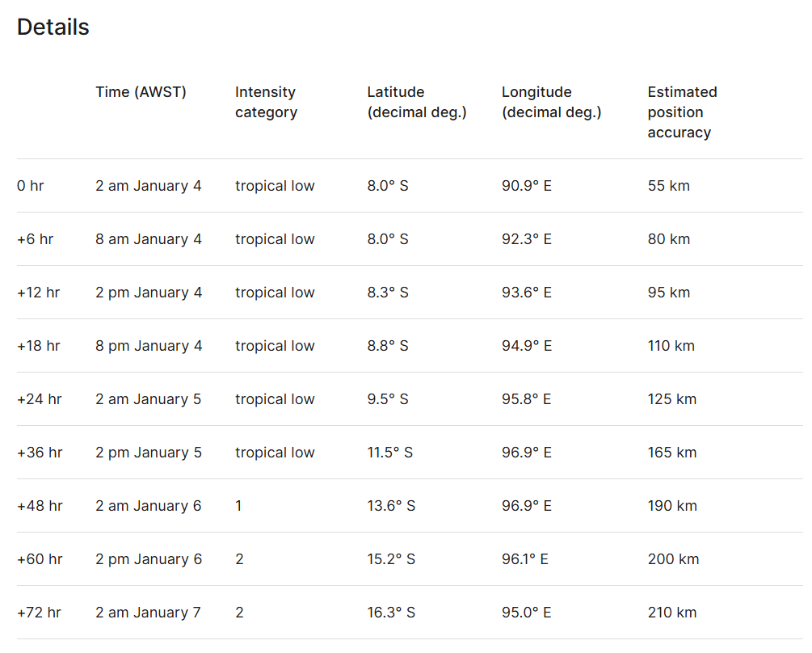Select the 2 pm January 6 time cell

[x=149, y=559]
